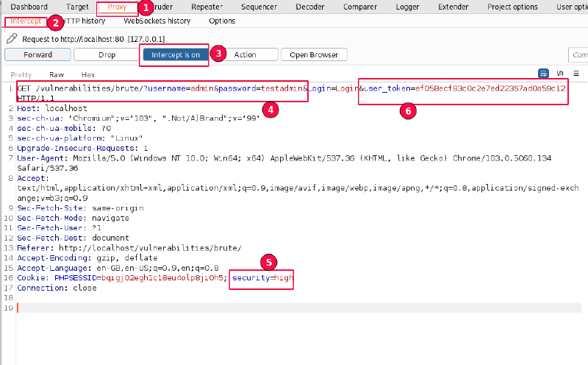
Task: Select the WebSockets history tab
Action: point(157,21)
